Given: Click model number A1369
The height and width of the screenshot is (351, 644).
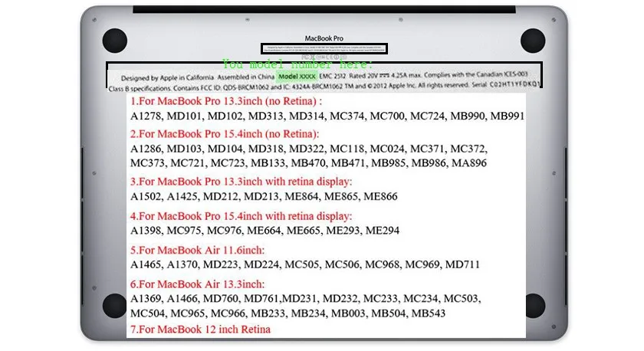Looking at the screenshot, I should tap(146, 298).
